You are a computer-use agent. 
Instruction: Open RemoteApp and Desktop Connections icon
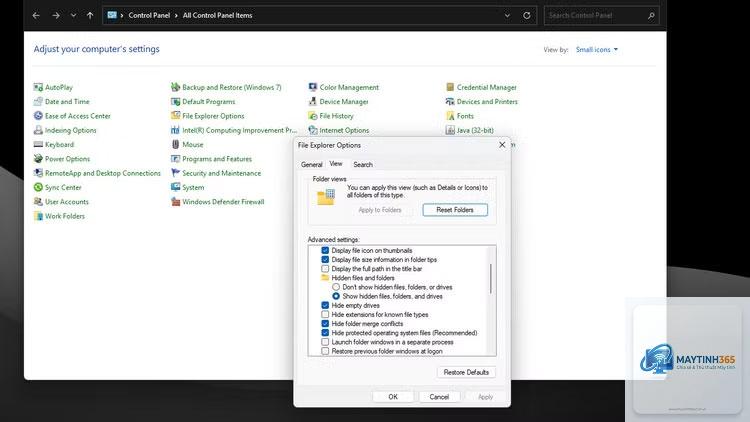(x=38, y=173)
